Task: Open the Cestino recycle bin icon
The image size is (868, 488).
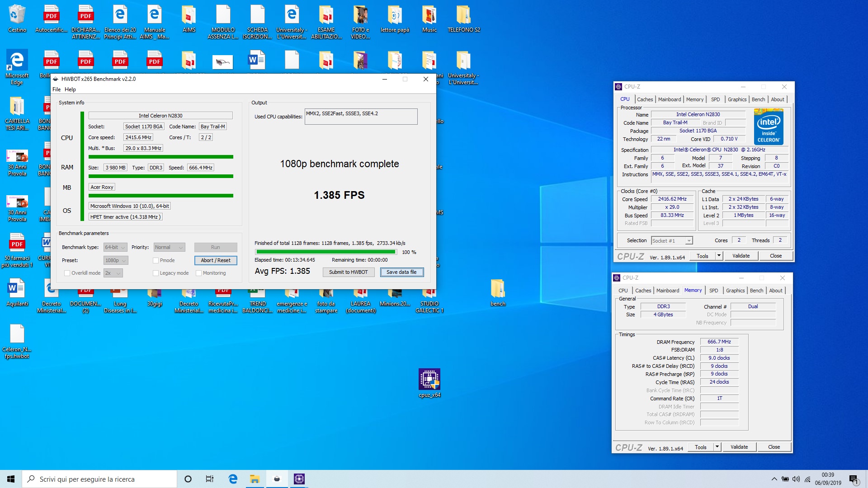Action: (x=17, y=19)
